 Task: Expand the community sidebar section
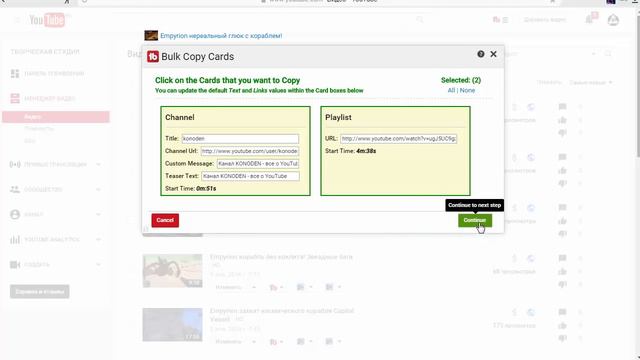tap(98, 189)
